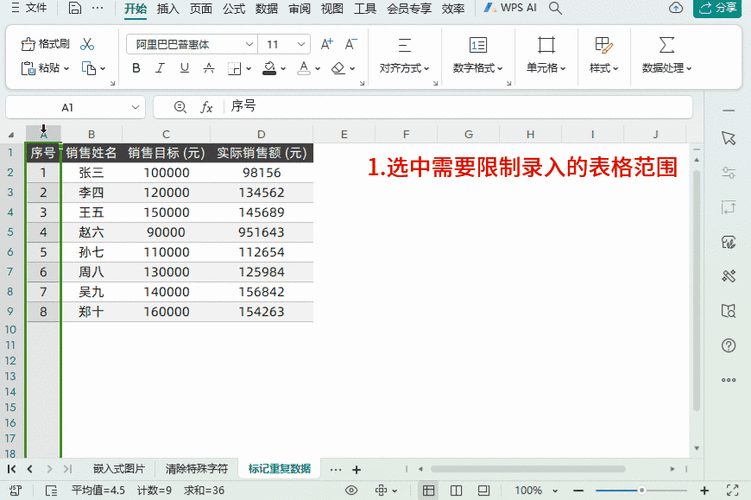The image size is (751, 500).
Task: Zoom out with the minus button
Action: (x=579, y=490)
